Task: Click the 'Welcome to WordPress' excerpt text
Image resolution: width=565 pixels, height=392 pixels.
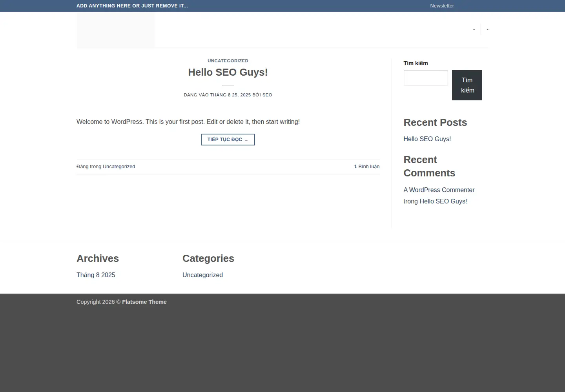Action: click(188, 122)
